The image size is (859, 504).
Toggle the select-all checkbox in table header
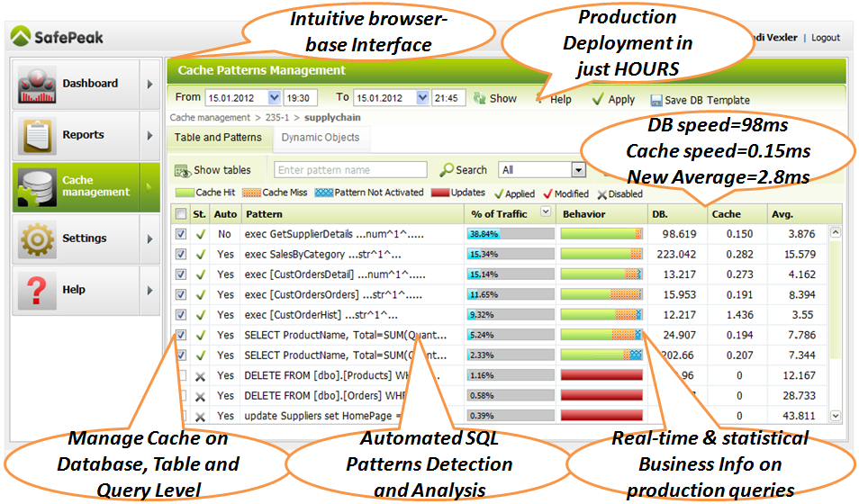[x=181, y=213]
